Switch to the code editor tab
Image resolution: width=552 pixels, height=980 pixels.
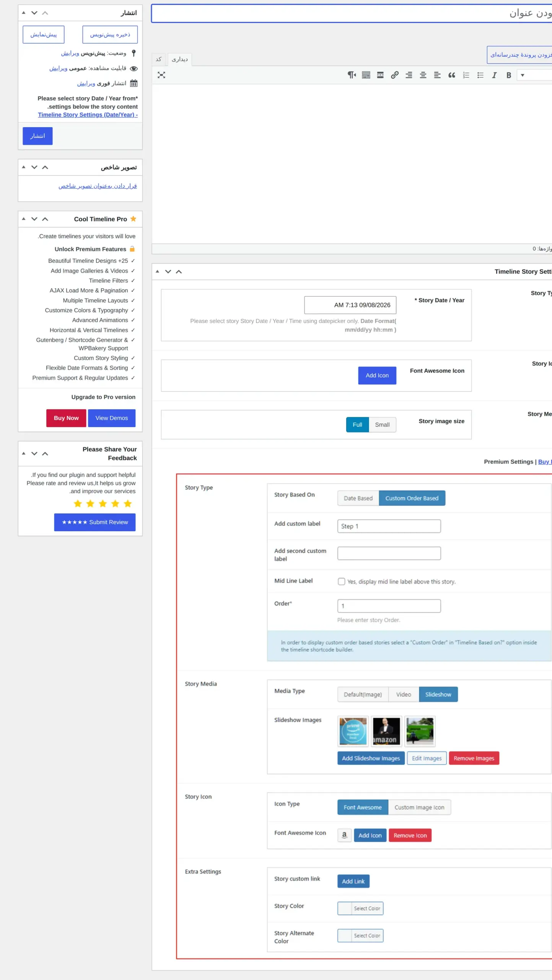[x=158, y=59]
